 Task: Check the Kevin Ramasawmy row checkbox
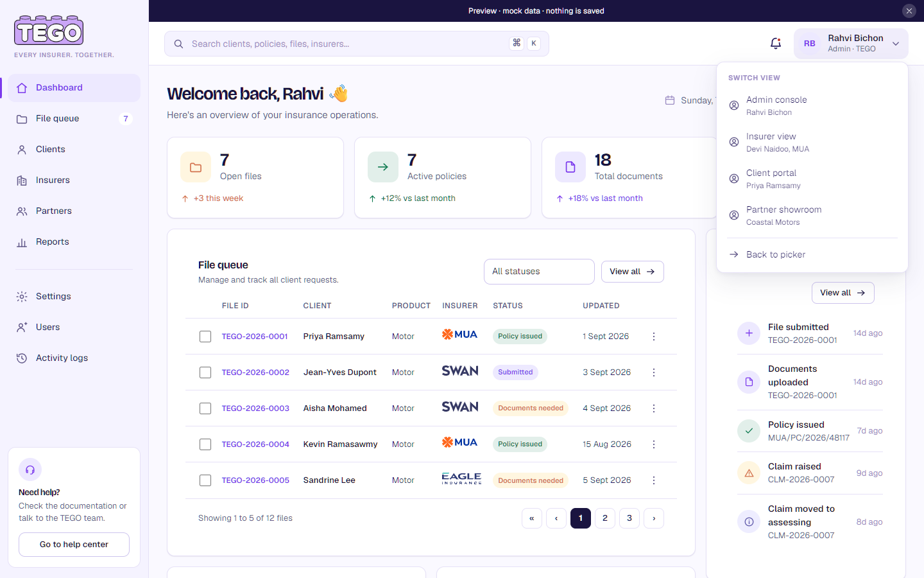(205, 444)
